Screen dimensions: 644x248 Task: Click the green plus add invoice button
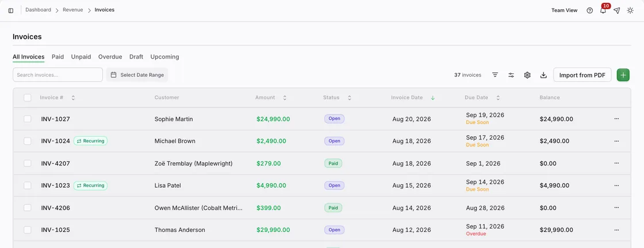[623, 75]
